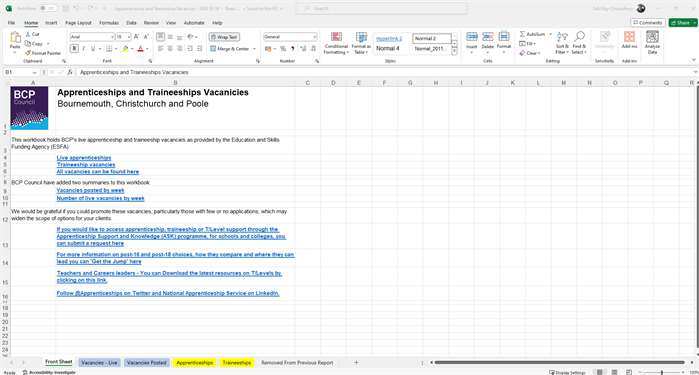
Task: Click the Share button
Action: pyautogui.click(x=683, y=23)
